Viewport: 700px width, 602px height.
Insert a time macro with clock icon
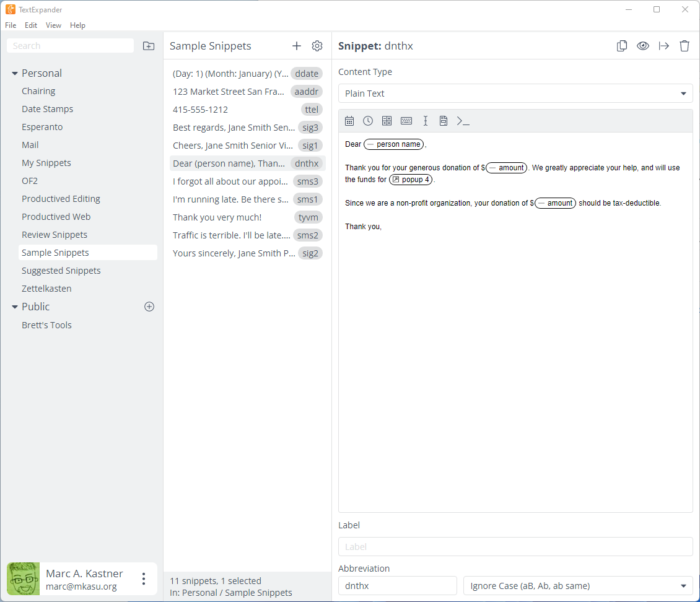tap(368, 121)
